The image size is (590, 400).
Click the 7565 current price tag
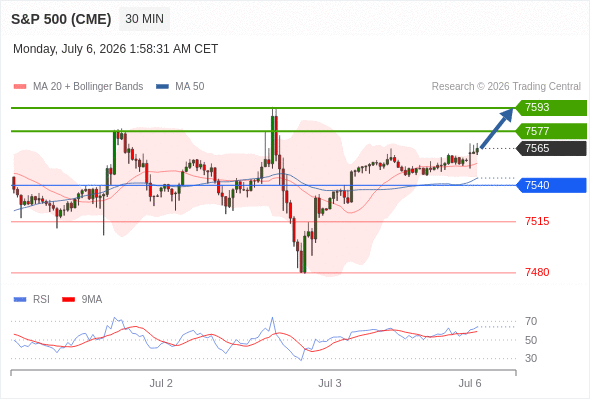click(x=551, y=148)
